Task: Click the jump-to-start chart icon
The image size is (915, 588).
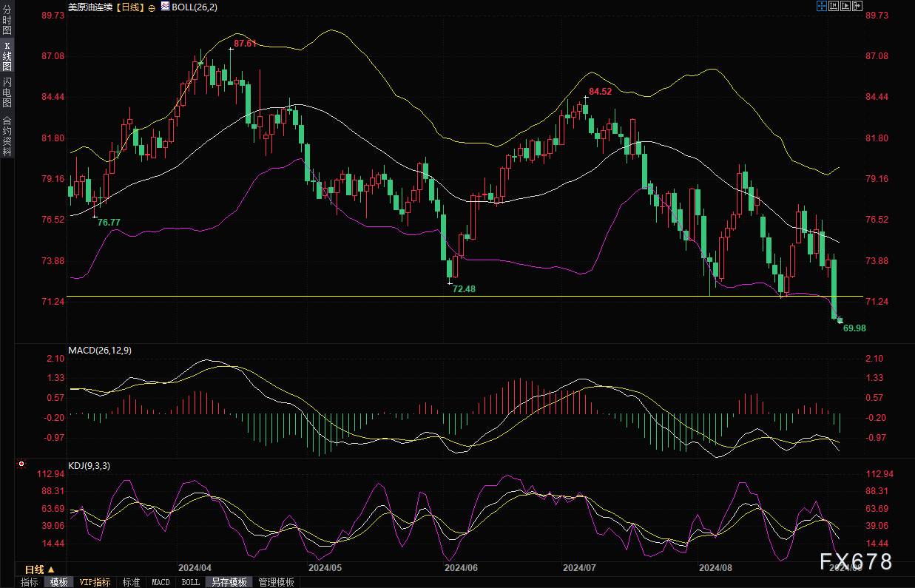Action: click(833, 7)
